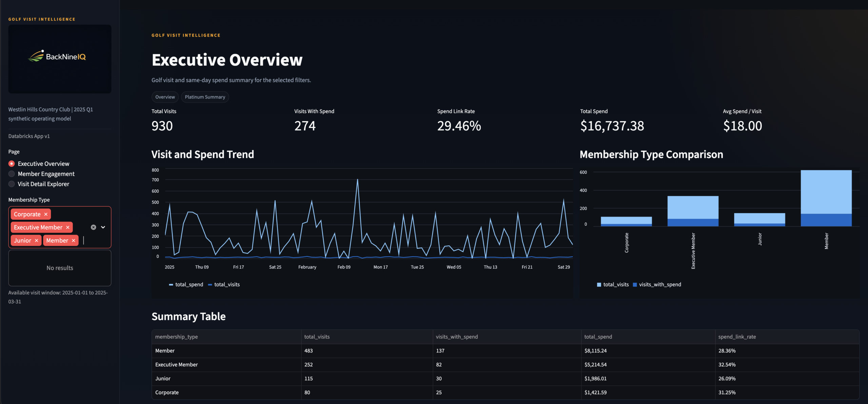
Task: Click the membership_type column header
Action: click(x=177, y=337)
